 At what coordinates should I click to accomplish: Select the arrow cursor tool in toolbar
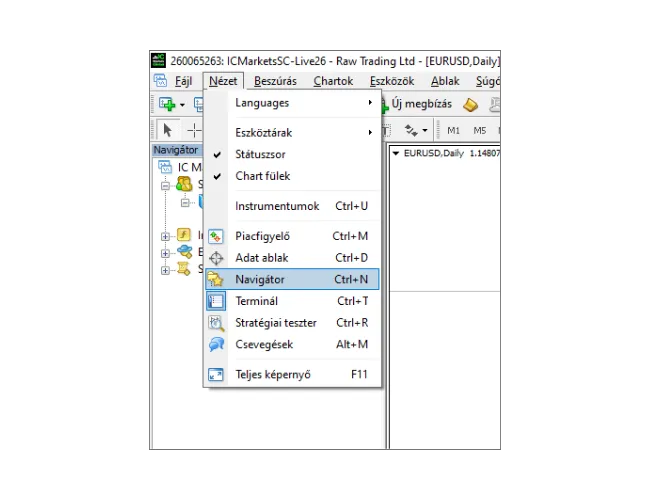pyautogui.click(x=167, y=130)
